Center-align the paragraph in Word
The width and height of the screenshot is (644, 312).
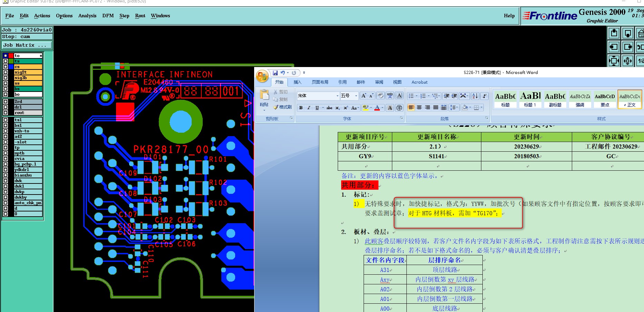coord(419,108)
